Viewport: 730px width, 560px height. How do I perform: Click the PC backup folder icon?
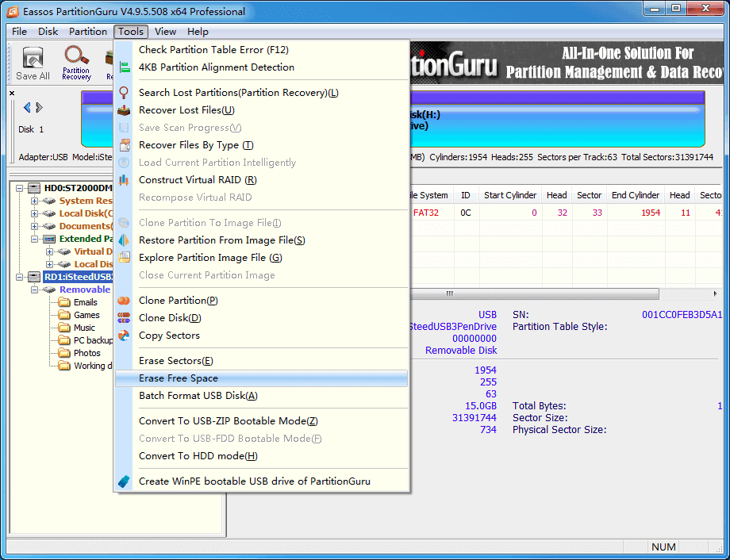click(64, 340)
